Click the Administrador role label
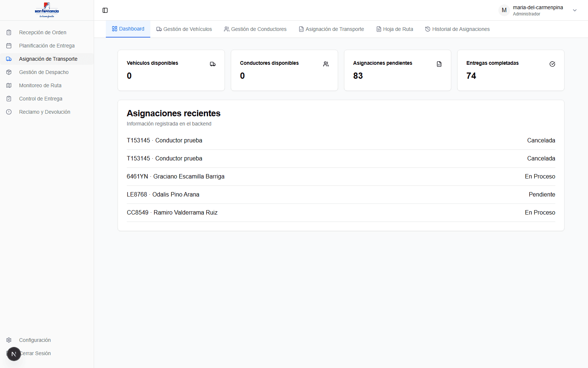The image size is (588, 368). (526, 14)
